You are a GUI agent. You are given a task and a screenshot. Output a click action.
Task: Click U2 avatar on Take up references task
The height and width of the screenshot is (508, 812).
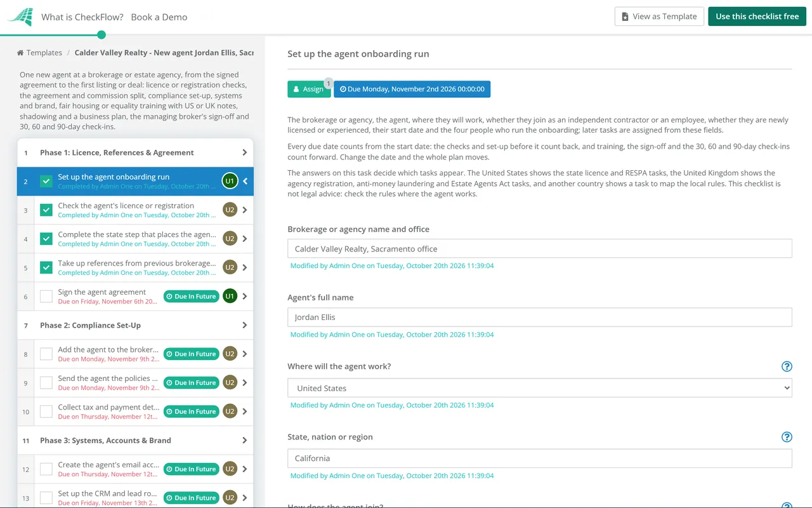[230, 267]
